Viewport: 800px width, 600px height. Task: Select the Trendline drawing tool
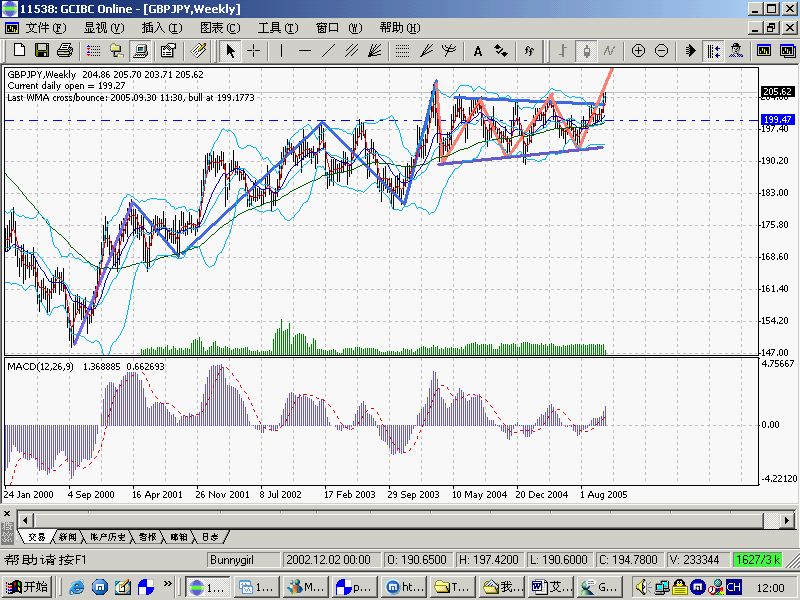coord(328,51)
